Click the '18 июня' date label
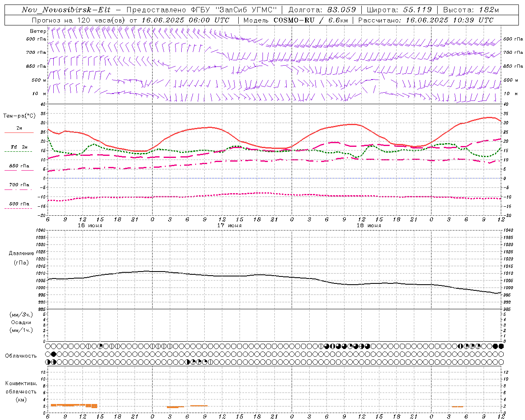Viewport: 525px width, 420px height. pos(369,226)
